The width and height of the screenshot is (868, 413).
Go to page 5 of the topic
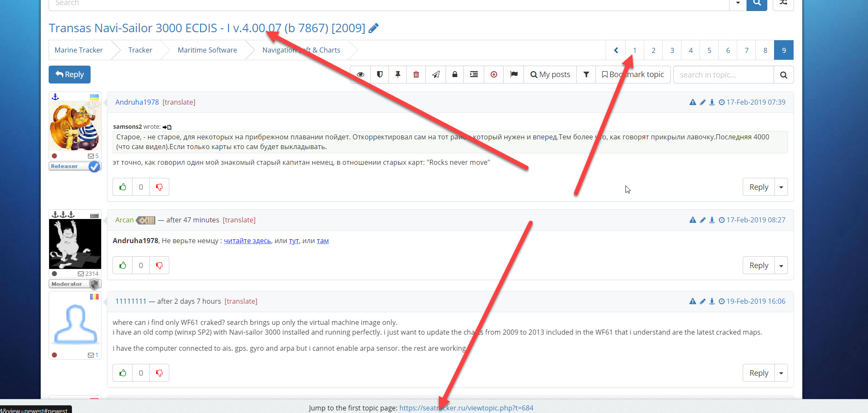[x=709, y=50]
